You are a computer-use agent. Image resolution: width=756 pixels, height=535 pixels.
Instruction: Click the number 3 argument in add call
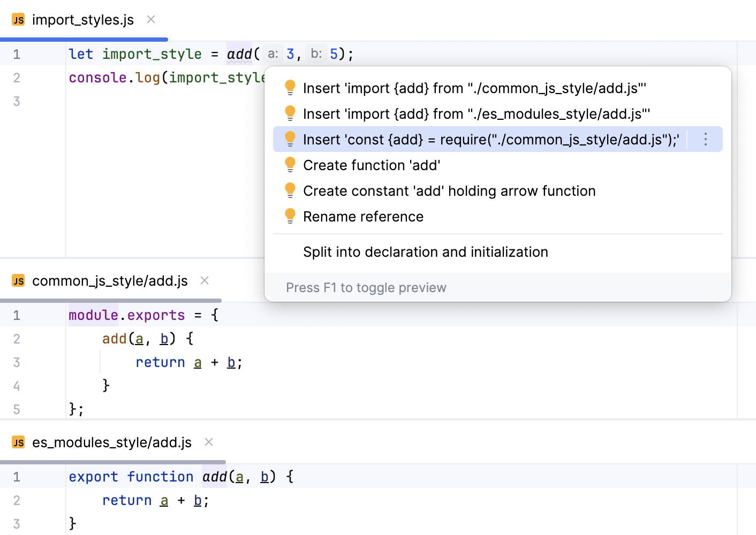coord(290,54)
